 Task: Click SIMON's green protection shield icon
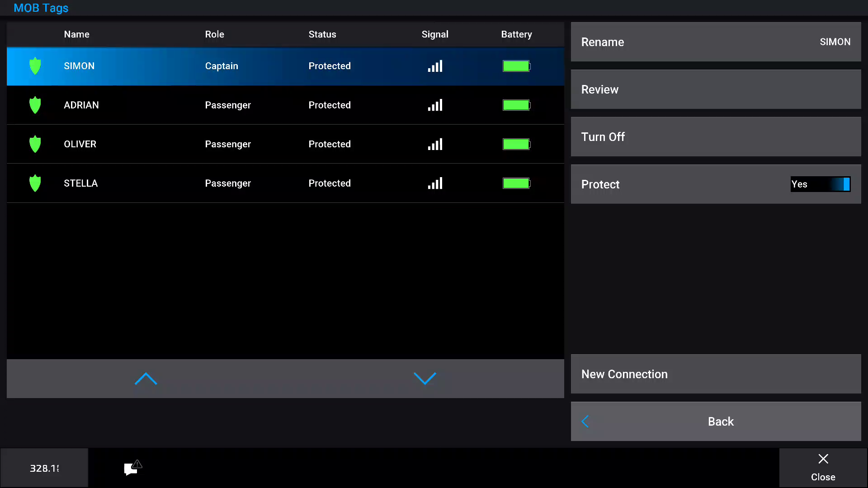(x=35, y=66)
